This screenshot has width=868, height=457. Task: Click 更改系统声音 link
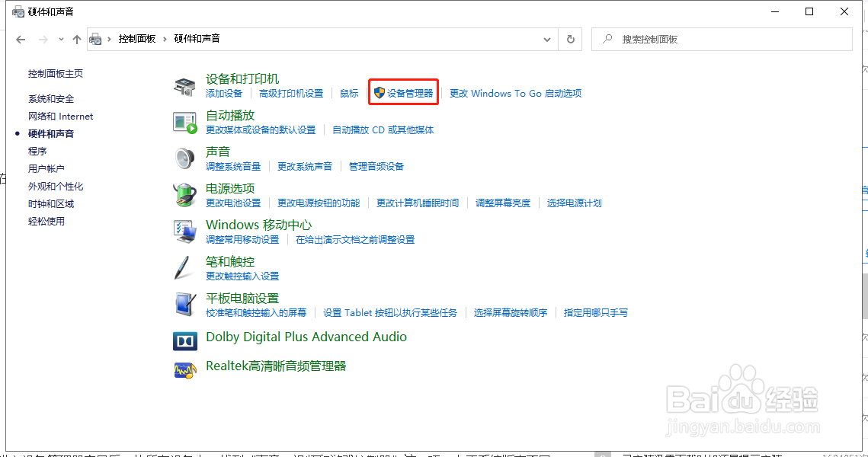coord(305,167)
